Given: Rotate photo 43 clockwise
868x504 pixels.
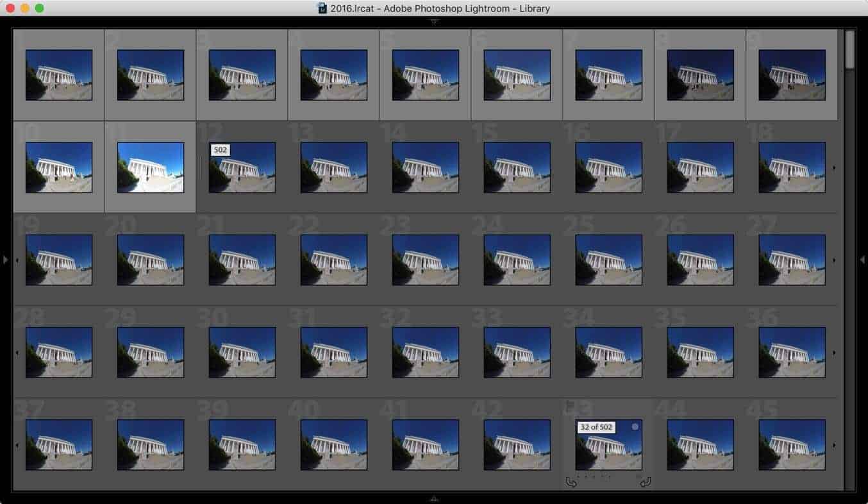Looking at the screenshot, I should pyautogui.click(x=646, y=482).
